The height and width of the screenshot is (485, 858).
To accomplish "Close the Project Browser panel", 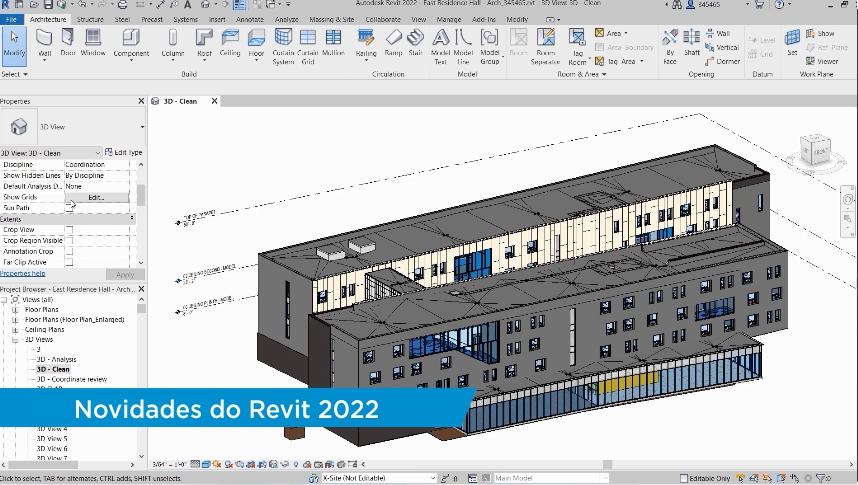I will [x=141, y=289].
